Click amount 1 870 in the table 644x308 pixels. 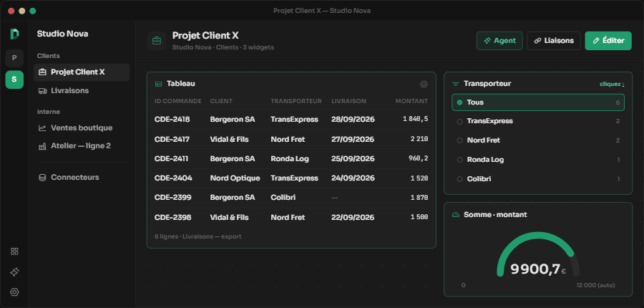coord(419,198)
